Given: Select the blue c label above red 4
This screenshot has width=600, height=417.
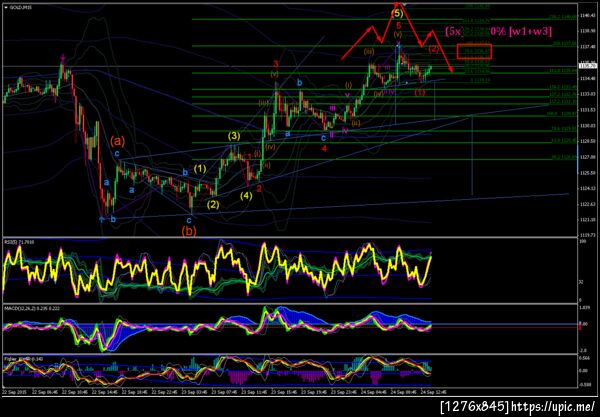Looking at the screenshot, I should click(323, 138).
